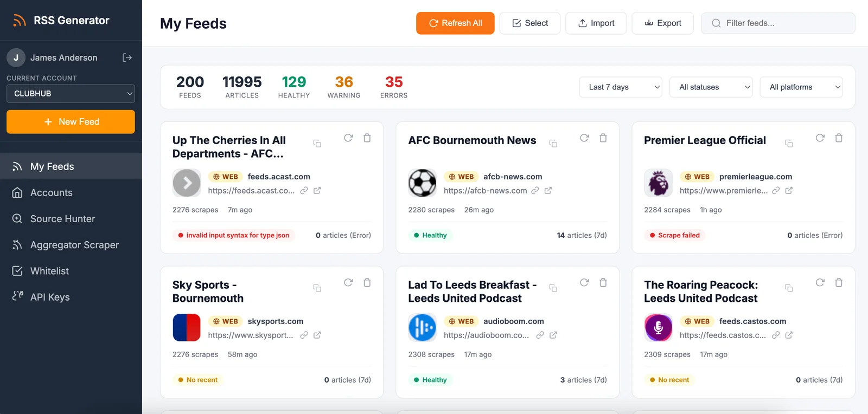Delete the Premier League Official feed
The height and width of the screenshot is (414, 868).
coord(839,138)
